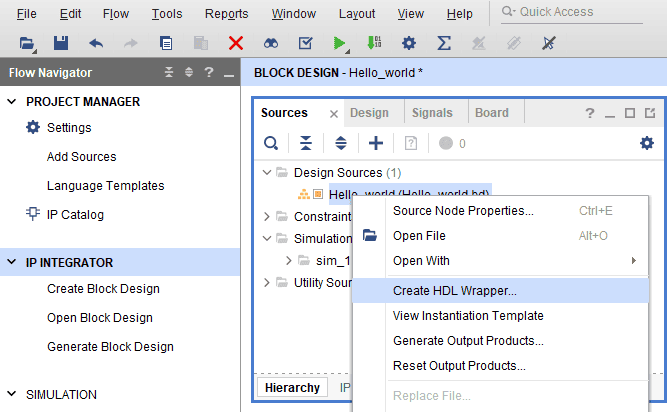This screenshot has height=412, width=667.
Task: Click the IP Catalog link
Action: point(75,214)
